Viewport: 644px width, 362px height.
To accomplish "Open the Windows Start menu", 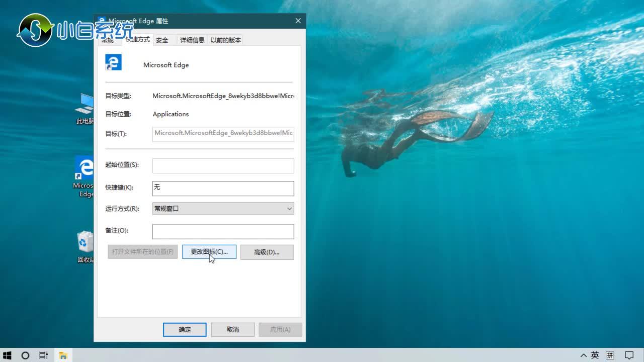I will [x=7, y=355].
